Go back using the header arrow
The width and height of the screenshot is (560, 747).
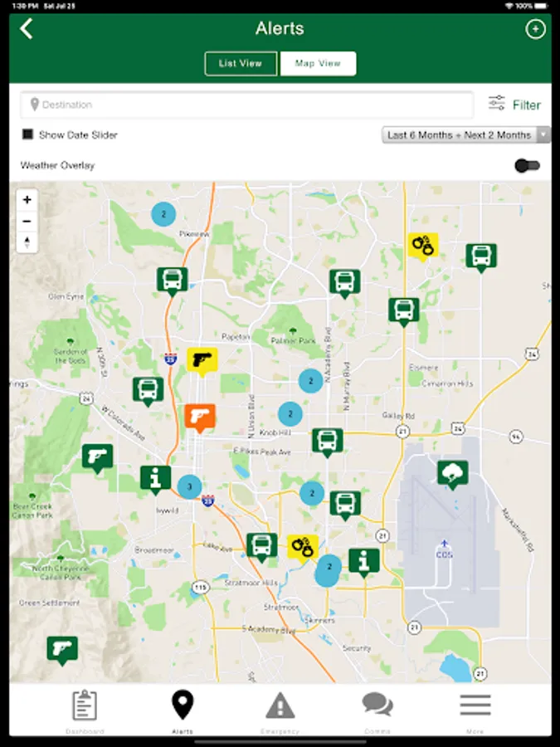(27, 28)
